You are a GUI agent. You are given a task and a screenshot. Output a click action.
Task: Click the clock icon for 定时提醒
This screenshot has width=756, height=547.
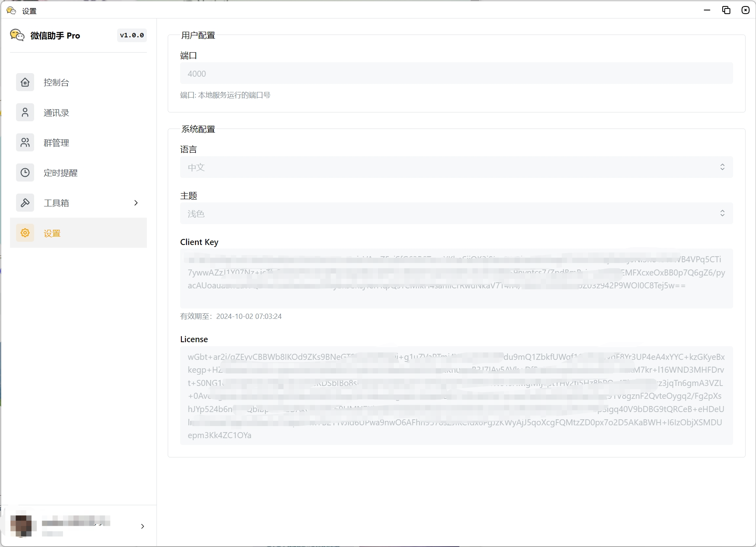[25, 173]
